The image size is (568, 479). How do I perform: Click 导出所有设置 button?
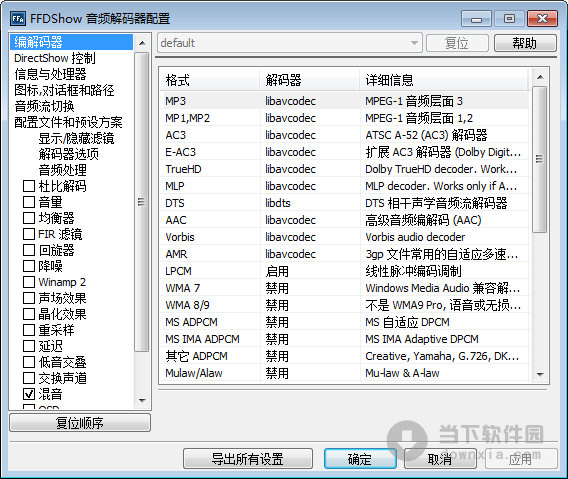pos(248,459)
